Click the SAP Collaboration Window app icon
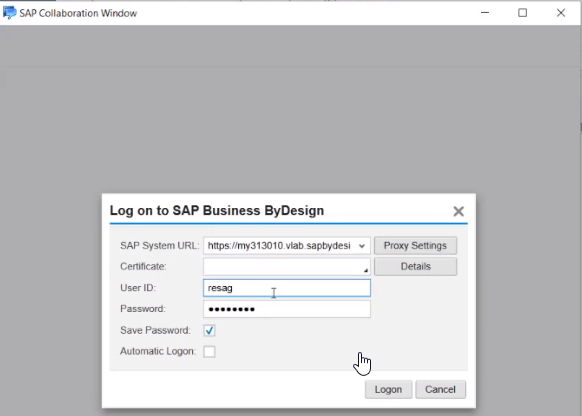Viewport: 582px width, 416px height. 10,13
